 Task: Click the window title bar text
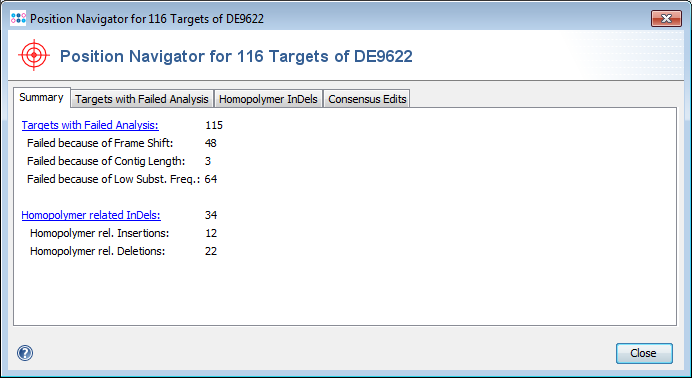(x=147, y=19)
